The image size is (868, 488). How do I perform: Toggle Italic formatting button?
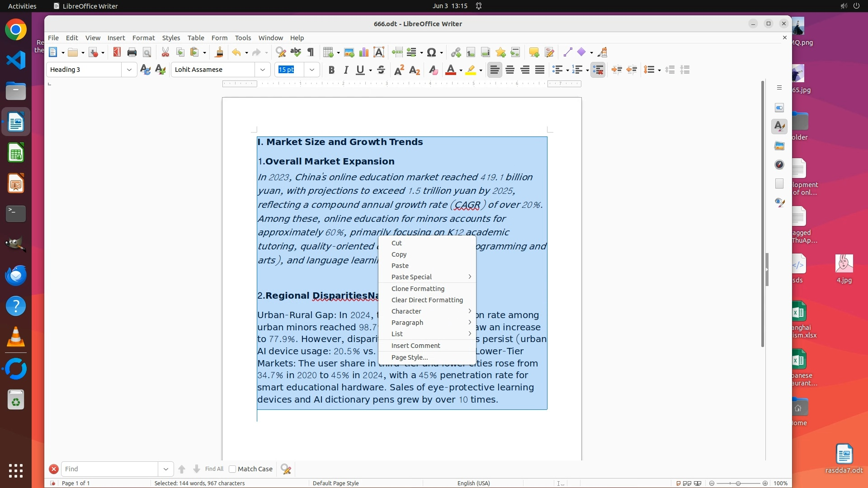click(x=346, y=70)
